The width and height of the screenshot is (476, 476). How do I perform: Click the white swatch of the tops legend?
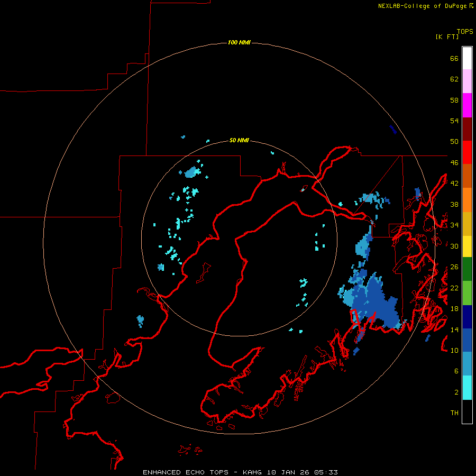pyautogui.click(x=467, y=58)
